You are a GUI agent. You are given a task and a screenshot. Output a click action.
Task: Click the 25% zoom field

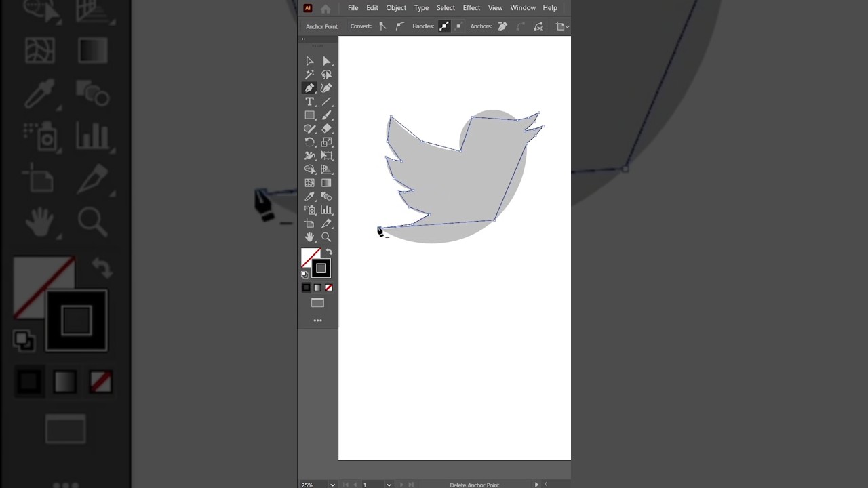[313, 485]
